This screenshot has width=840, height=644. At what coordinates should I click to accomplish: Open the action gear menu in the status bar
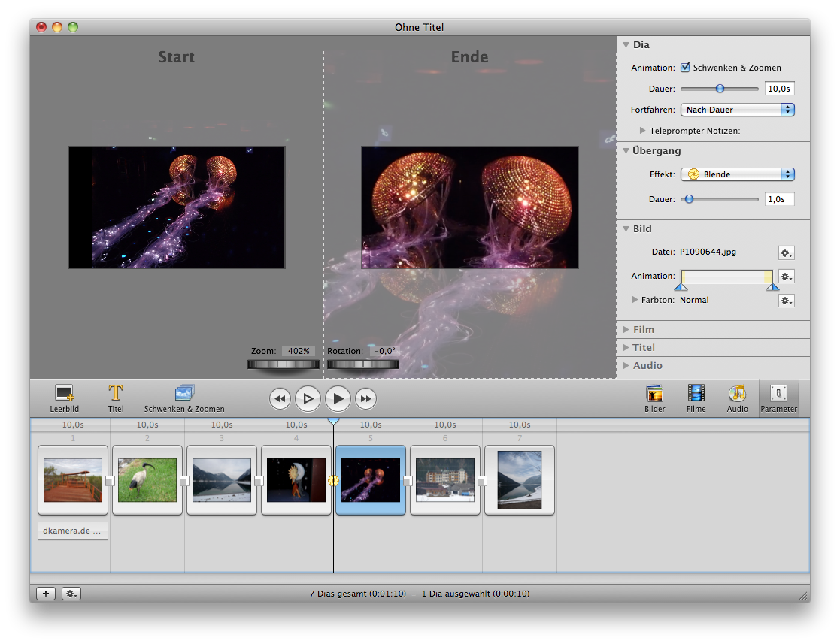[x=71, y=593]
